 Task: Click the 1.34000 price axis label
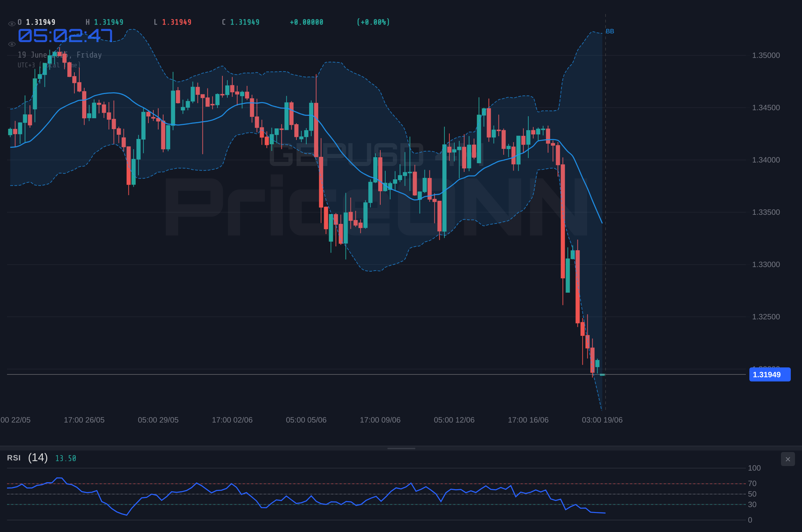(x=766, y=160)
